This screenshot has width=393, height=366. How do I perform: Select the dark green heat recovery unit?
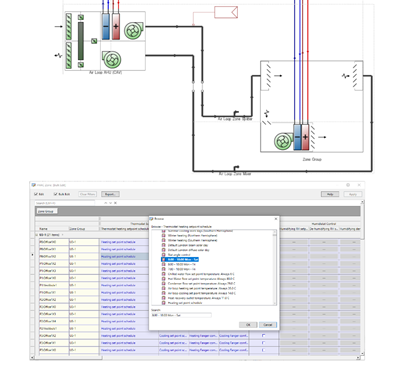click(81, 41)
